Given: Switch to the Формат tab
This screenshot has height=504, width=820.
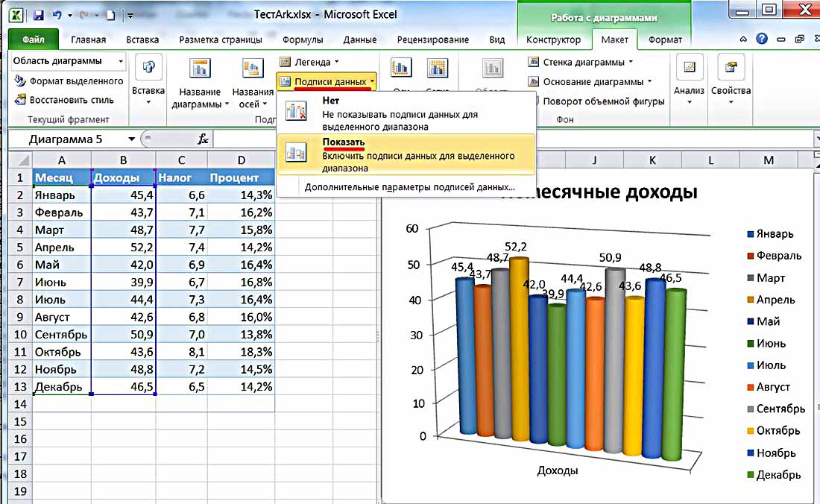Looking at the screenshot, I should (x=665, y=40).
